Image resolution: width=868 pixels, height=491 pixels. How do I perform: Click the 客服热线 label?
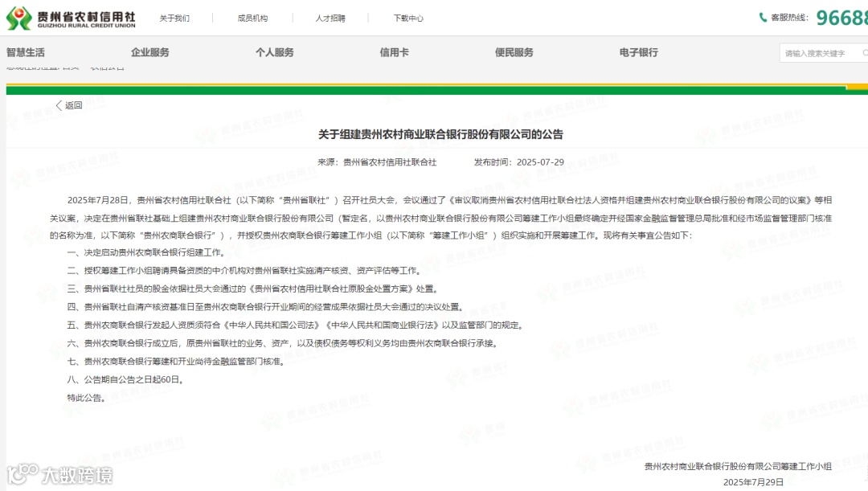tap(789, 18)
